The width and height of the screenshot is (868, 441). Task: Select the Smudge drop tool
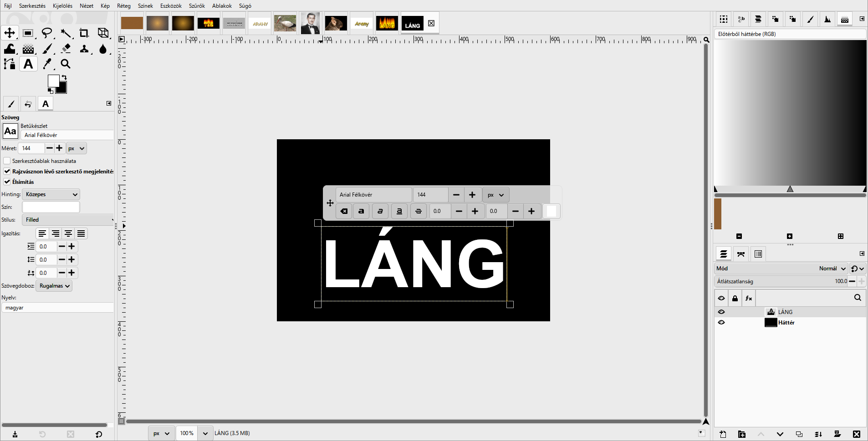tap(103, 48)
